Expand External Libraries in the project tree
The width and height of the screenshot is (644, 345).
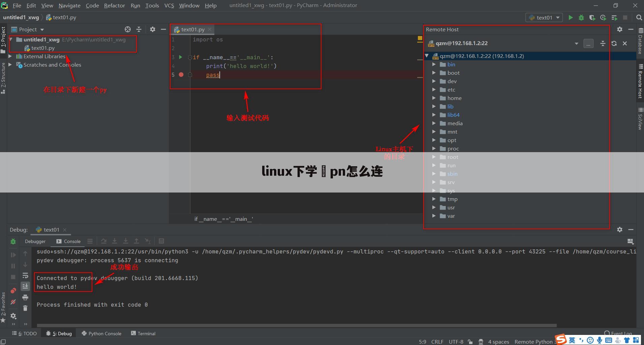pyautogui.click(x=10, y=56)
